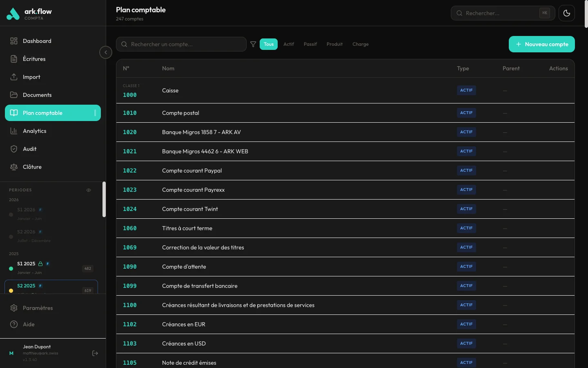588x368 pixels.
Task: Open Documents via its folder icon
Action: point(13,95)
